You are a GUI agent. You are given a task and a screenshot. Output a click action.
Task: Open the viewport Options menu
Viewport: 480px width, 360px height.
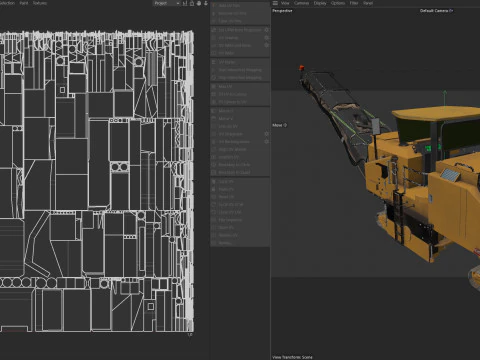point(338,3)
